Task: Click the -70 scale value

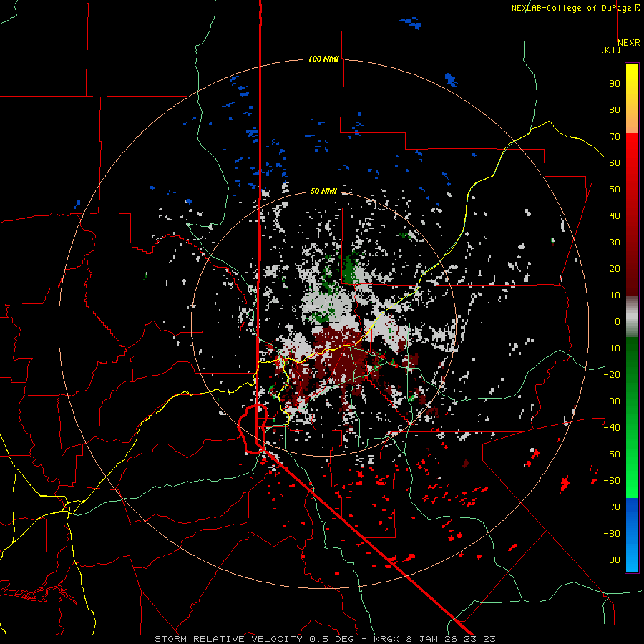Action: coord(612,507)
